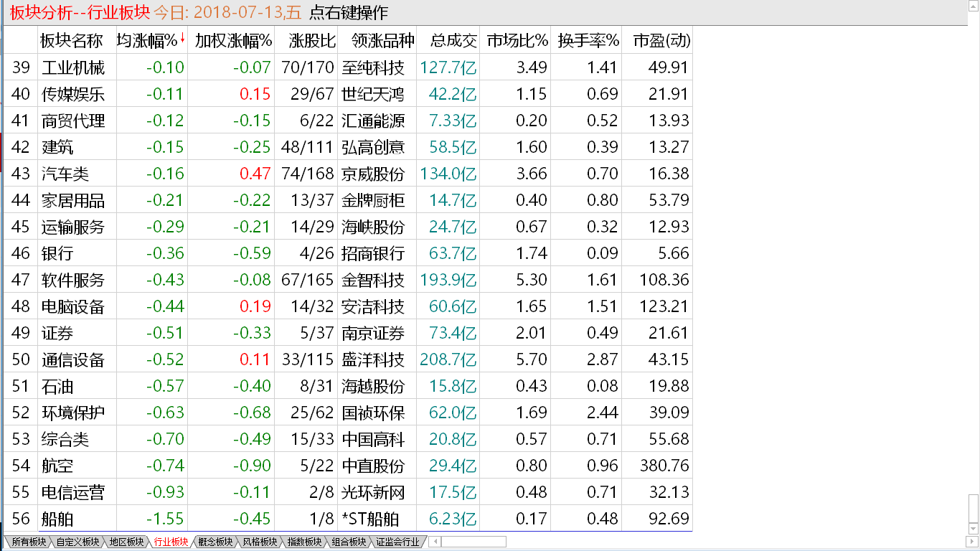Screen dimensions: 980x551
Task: Select the 证券 sector name
Action: coord(57,333)
